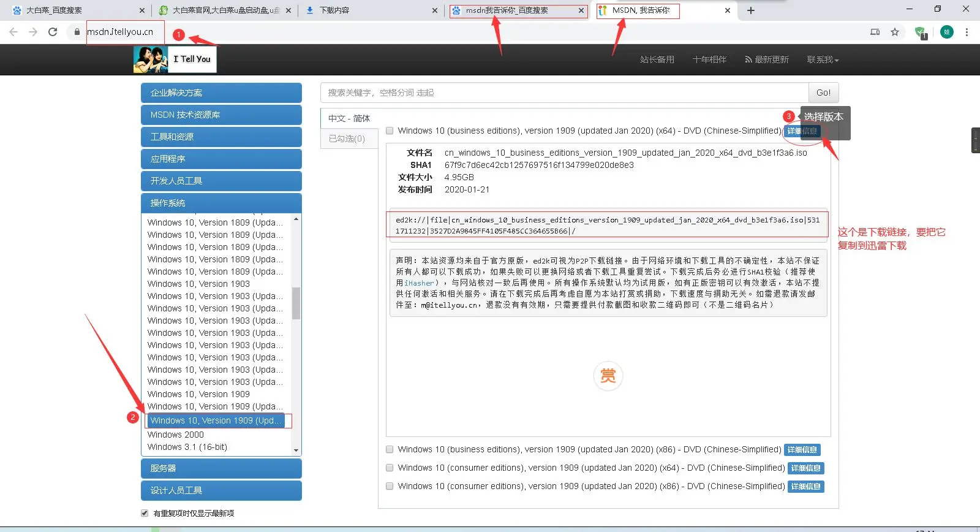Close the 下载内容 tab
This screenshot has width=980, height=532.
435,10
